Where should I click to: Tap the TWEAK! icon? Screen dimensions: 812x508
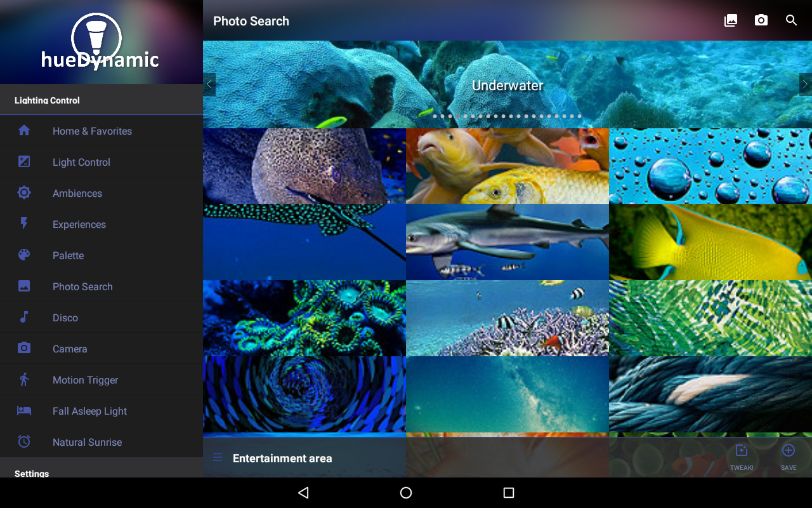coord(742,451)
